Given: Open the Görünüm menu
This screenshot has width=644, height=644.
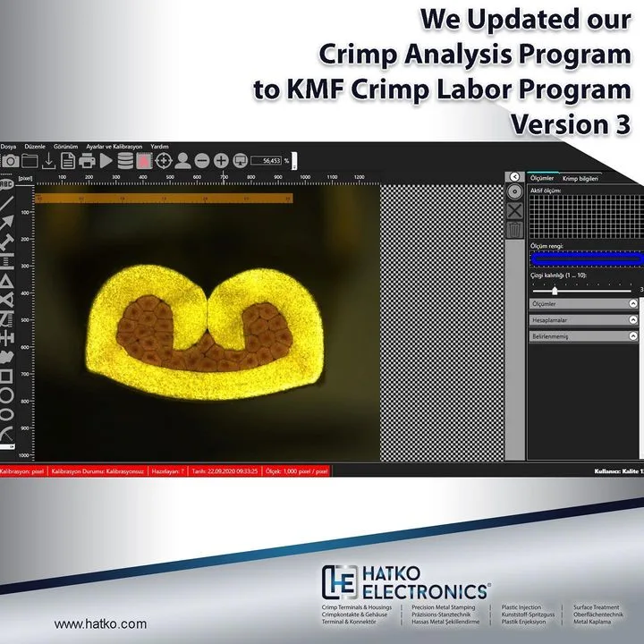Looking at the screenshot, I should click(x=65, y=146).
